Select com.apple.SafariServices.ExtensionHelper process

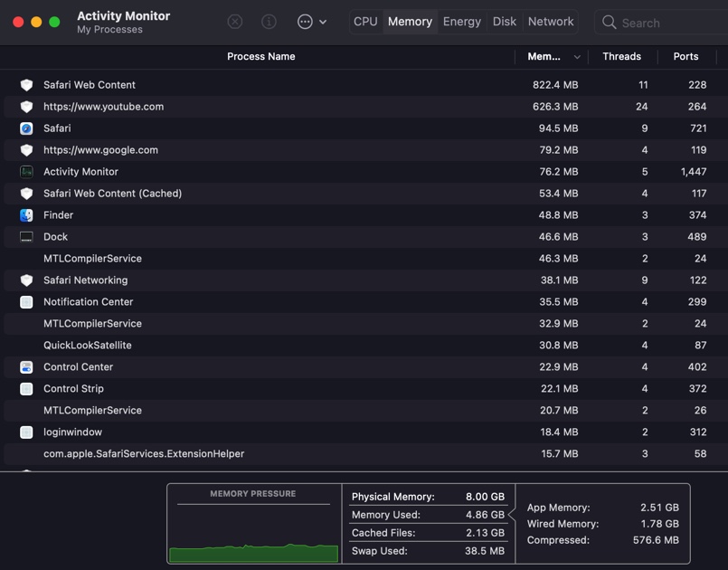click(x=144, y=454)
